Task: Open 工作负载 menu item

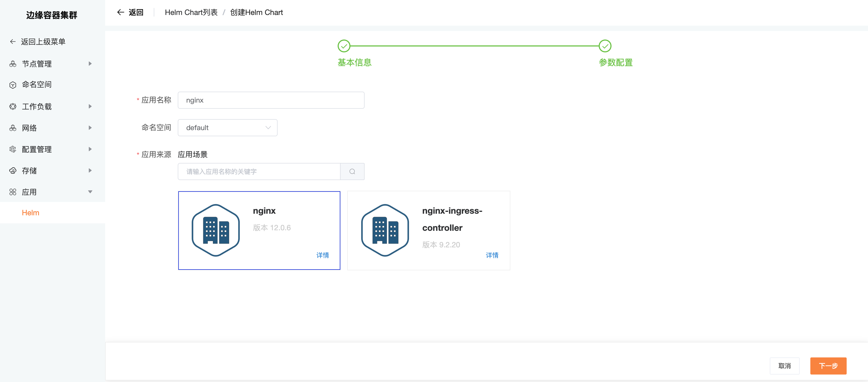Action: tap(53, 107)
